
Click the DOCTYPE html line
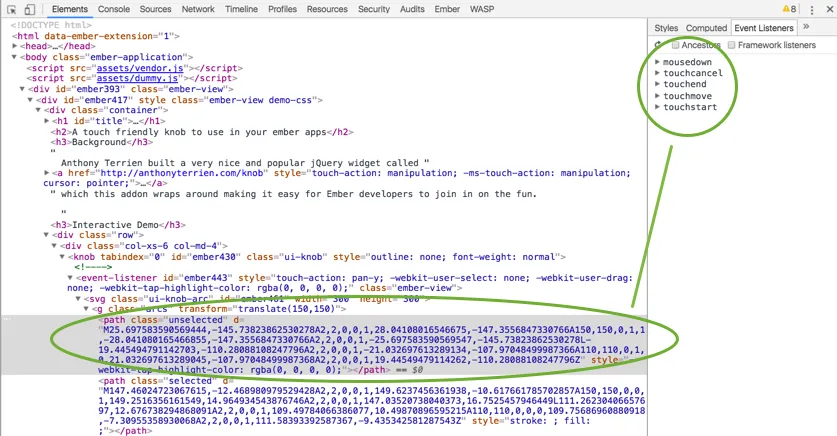click(51, 25)
